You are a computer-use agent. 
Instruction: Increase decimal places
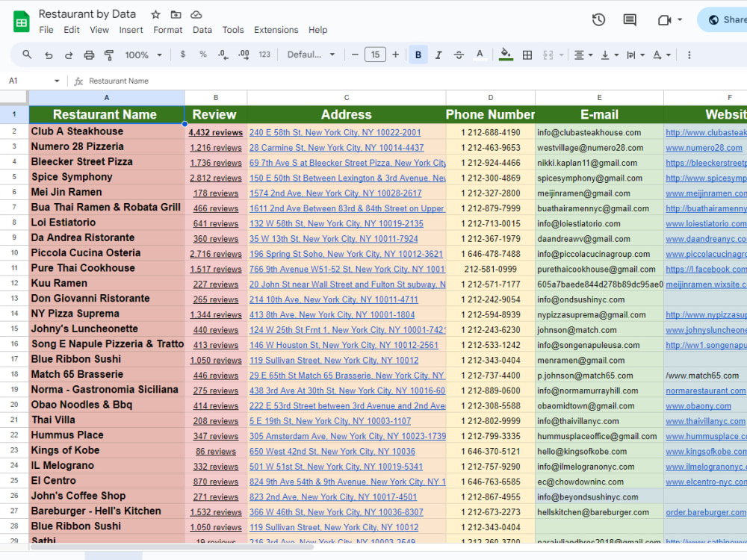[x=244, y=55]
